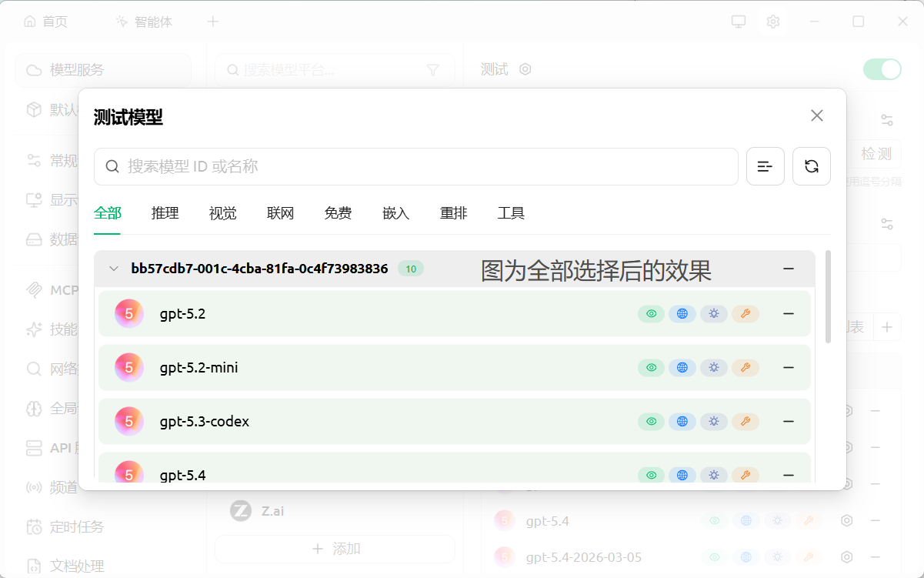Remove all models in bb57cdb7 group
Image resolution: width=924 pixels, height=578 pixels.
pyautogui.click(x=789, y=269)
